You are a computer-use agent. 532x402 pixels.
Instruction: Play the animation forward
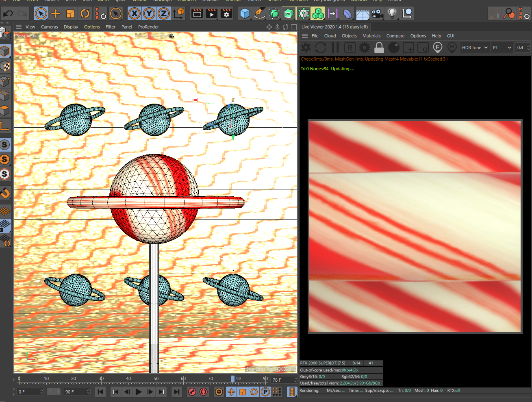point(139,392)
